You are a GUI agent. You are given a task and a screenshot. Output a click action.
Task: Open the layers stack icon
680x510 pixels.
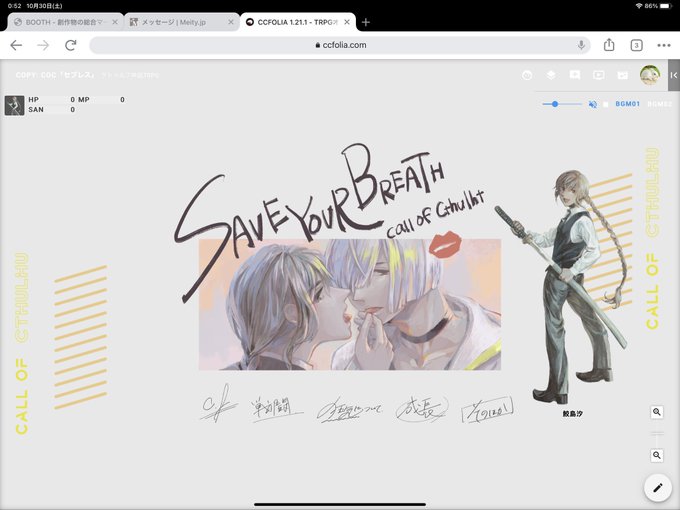tap(551, 75)
